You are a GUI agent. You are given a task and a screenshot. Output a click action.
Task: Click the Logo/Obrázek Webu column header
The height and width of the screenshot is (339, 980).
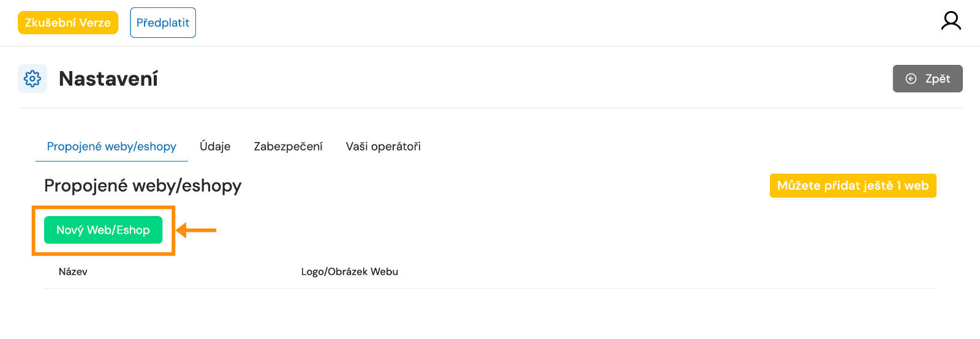350,272
